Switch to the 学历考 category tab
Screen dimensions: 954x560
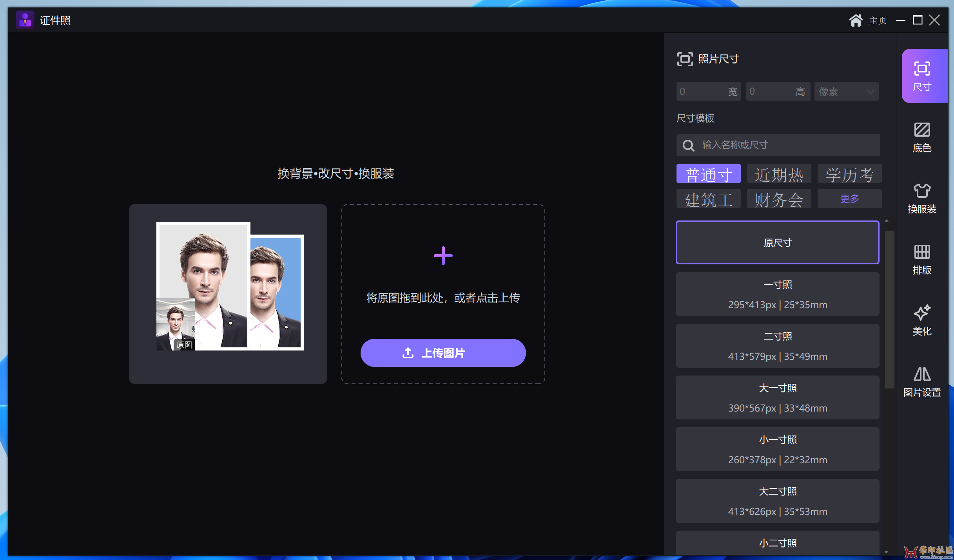coord(849,174)
